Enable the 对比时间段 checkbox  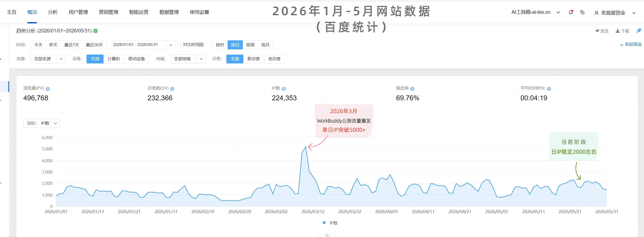pos(179,44)
